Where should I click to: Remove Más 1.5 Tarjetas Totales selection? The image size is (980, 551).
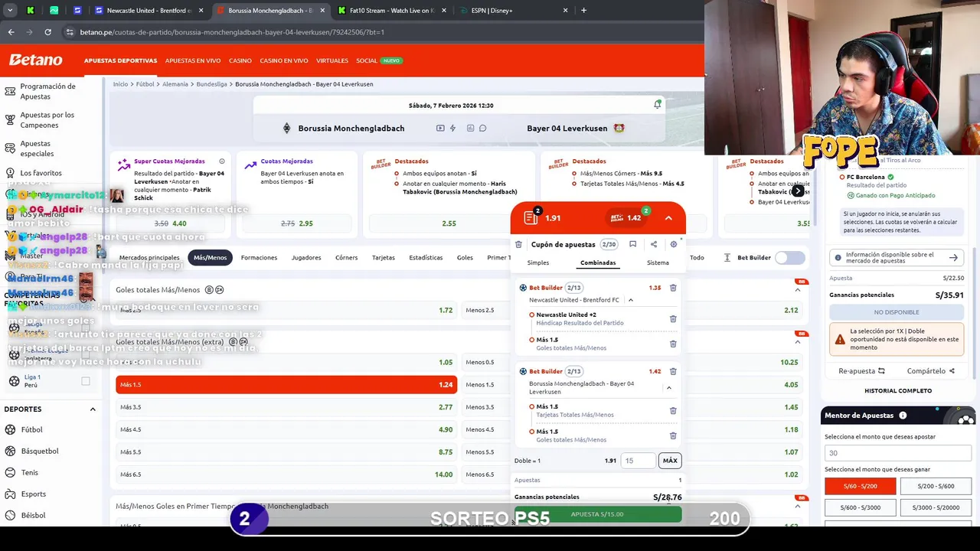673,410
